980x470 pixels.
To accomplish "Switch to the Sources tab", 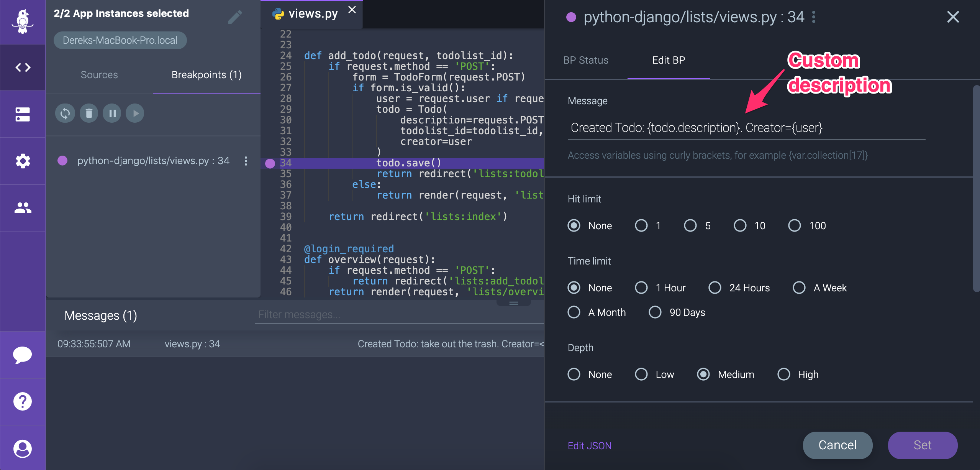I will (99, 75).
